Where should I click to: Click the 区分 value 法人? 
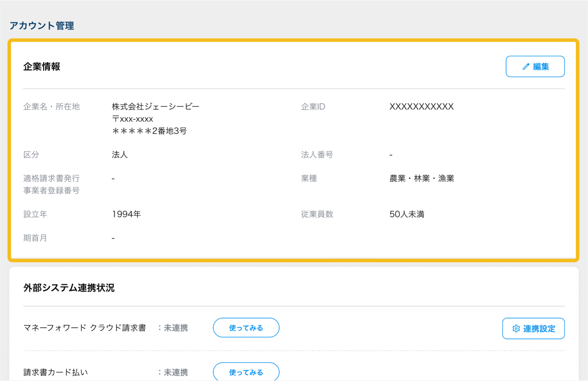pyautogui.click(x=120, y=155)
